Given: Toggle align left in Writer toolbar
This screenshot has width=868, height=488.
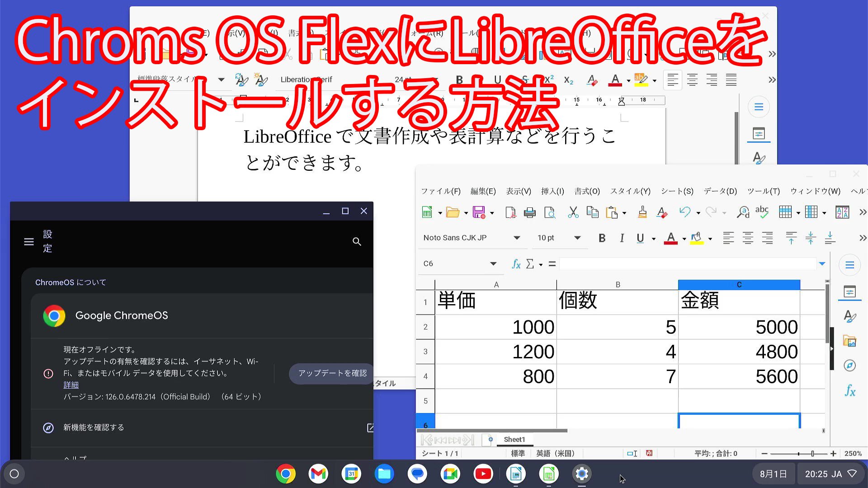Looking at the screenshot, I should pos(673,80).
